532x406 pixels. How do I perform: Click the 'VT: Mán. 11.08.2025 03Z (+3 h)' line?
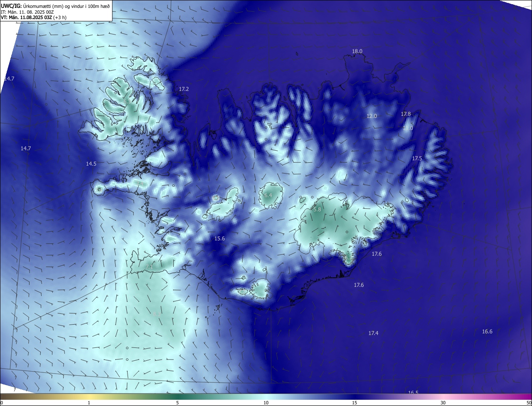[34, 17]
